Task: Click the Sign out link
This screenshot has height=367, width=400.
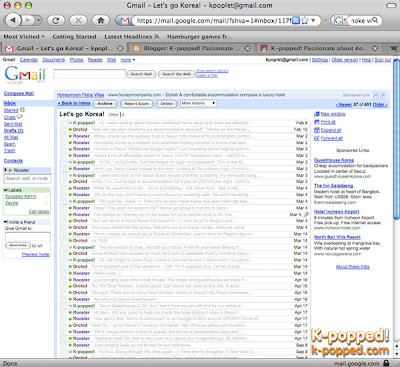Action: coord(383,60)
